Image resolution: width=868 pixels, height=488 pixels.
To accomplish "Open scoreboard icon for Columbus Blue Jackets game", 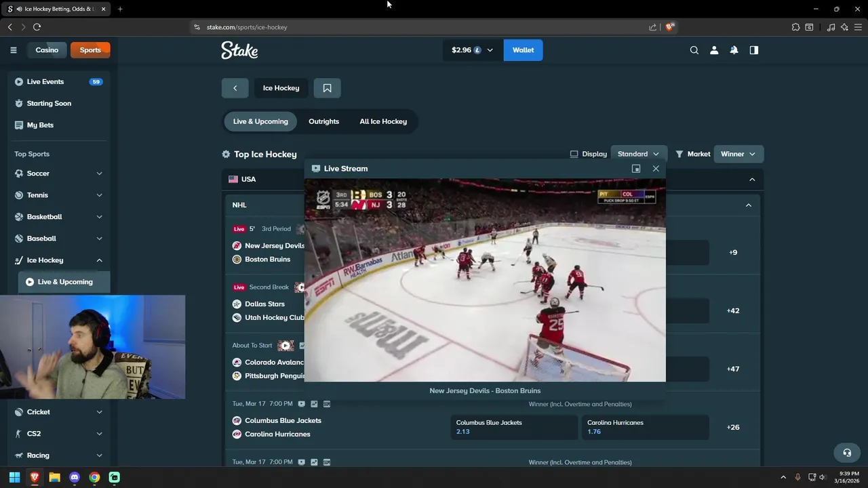I will 327,404.
